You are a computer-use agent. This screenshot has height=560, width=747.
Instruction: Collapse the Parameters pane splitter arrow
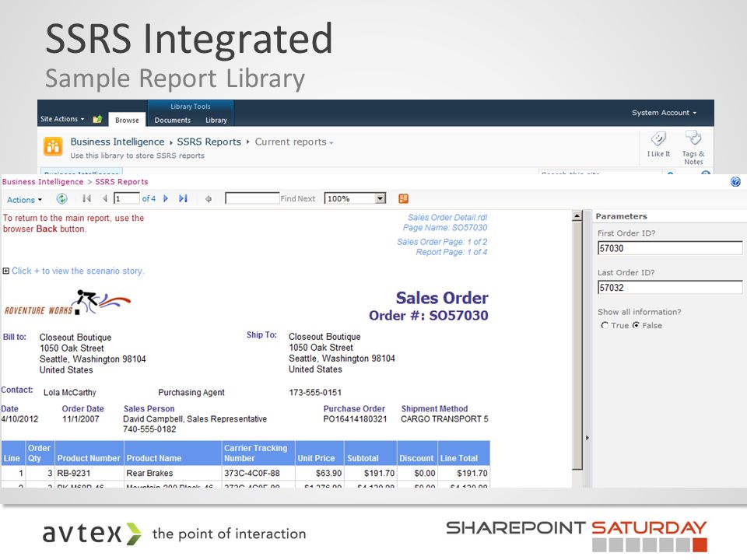coord(587,438)
